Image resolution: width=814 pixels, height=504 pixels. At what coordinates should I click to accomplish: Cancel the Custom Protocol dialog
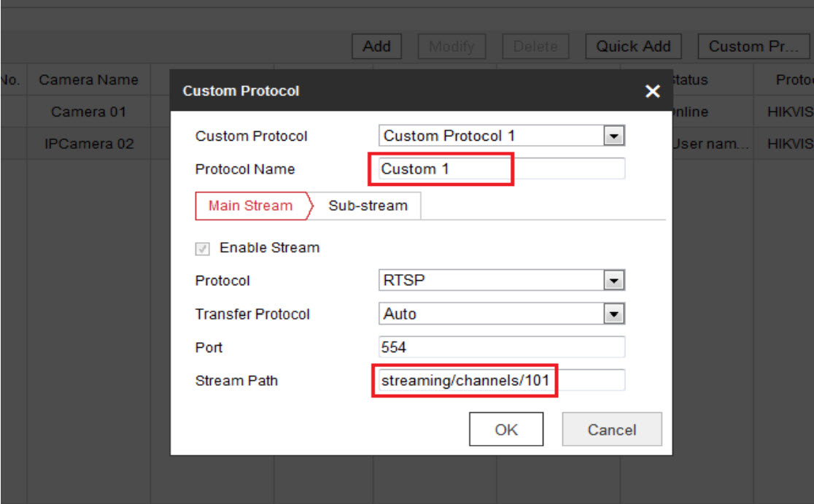pos(611,430)
